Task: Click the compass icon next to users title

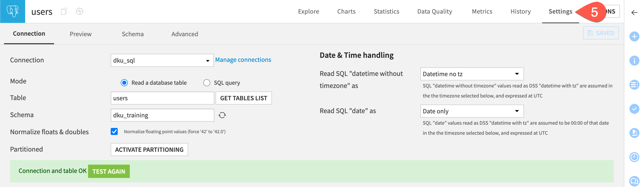Action: coord(79,11)
